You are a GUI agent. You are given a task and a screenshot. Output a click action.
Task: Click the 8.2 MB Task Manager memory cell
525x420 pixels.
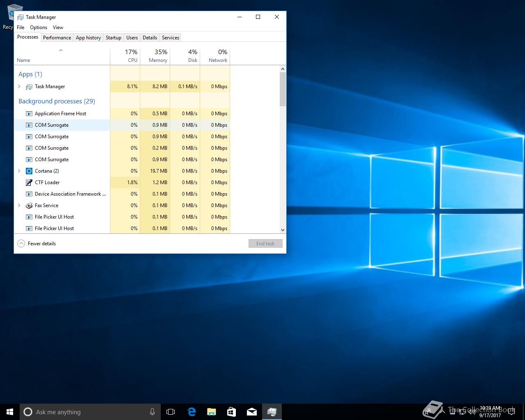(155, 87)
